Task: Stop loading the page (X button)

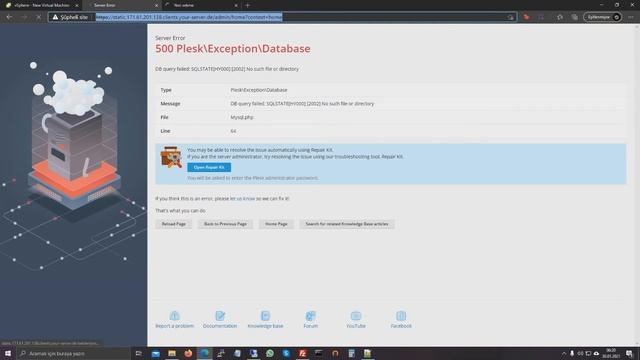Action: tap(38, 17)
